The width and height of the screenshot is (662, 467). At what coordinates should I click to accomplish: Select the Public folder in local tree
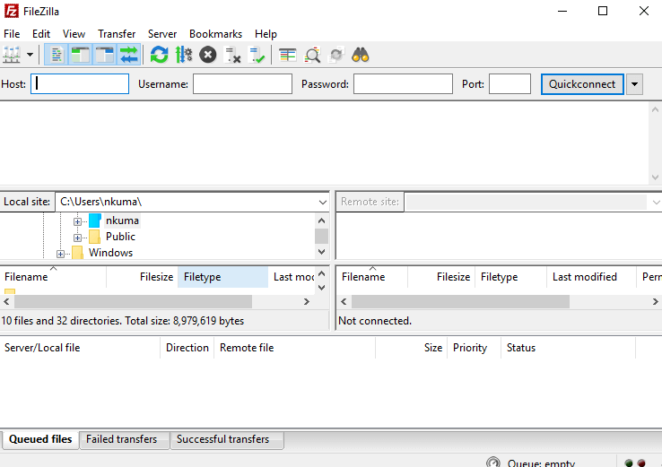(x=120, y=236)
